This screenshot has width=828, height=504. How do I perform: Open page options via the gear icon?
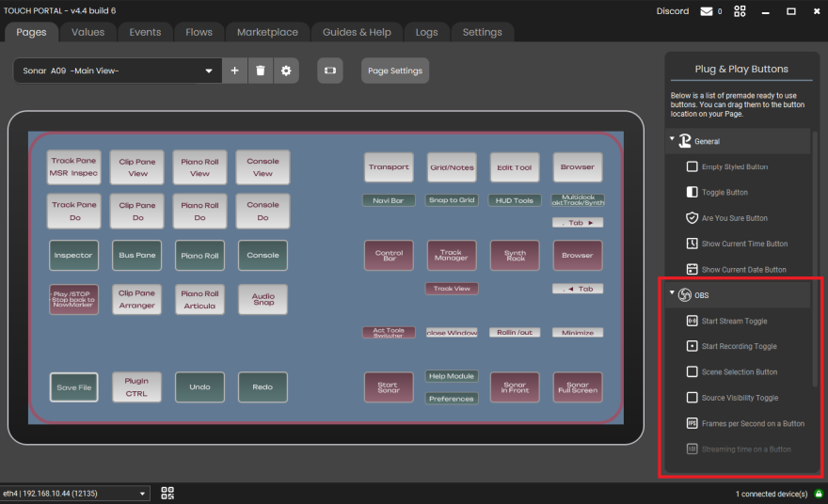(x=286, y=71)
